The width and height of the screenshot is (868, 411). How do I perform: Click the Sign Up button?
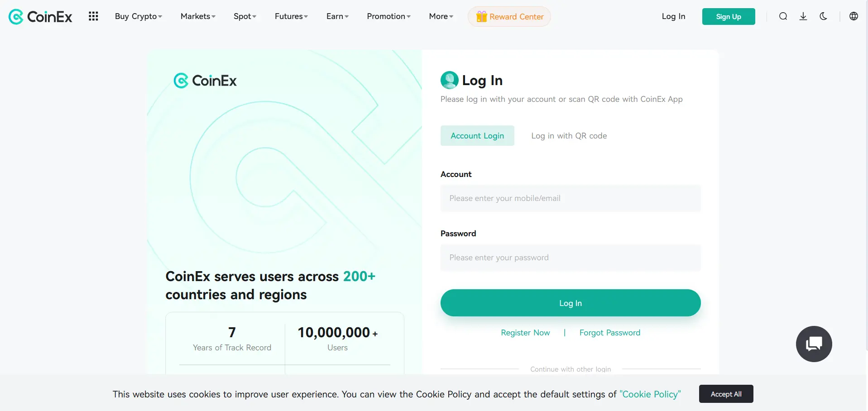pos(728,17)
